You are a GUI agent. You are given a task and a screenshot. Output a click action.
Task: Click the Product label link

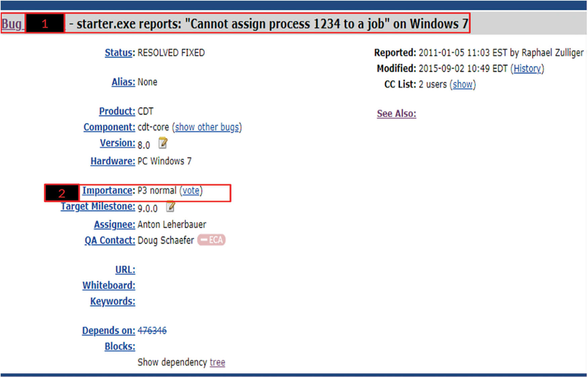pyautogui.click(x=117, y=111)
